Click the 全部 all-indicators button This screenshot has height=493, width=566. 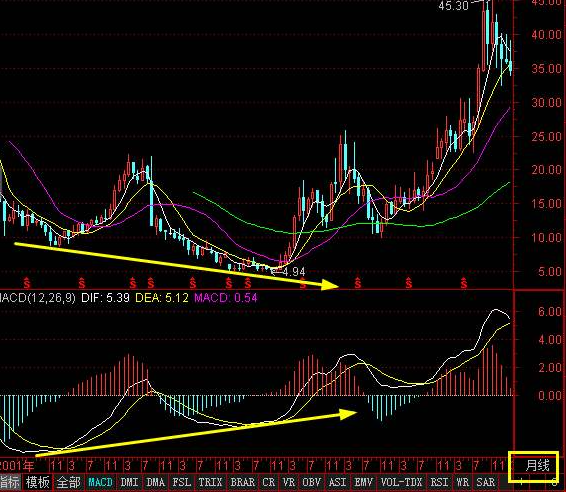[69, 482]
